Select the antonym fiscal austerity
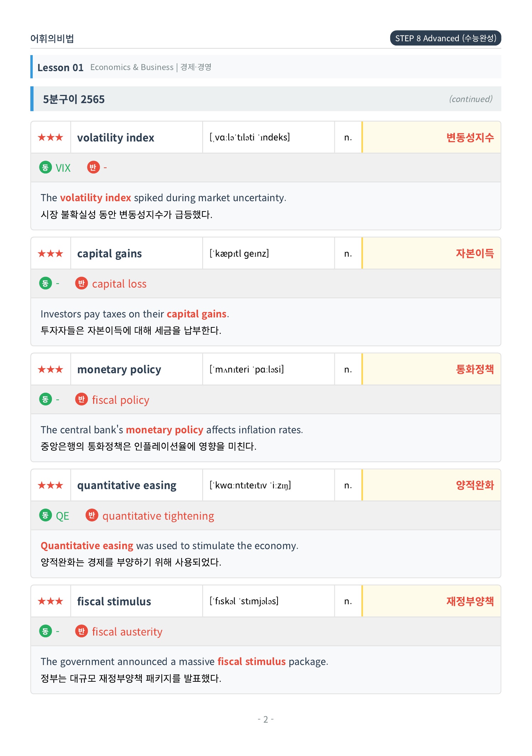The image size is (532, 756). [127, 632]
